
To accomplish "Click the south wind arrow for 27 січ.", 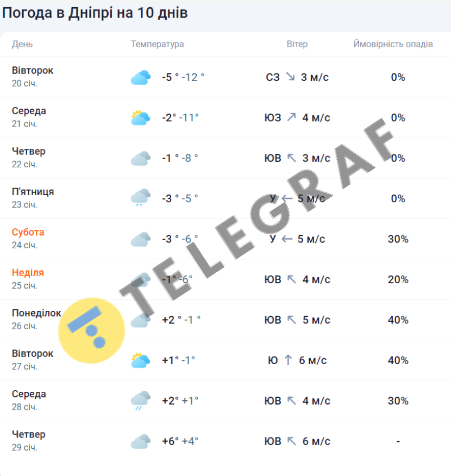I will (x=288, y=360).
